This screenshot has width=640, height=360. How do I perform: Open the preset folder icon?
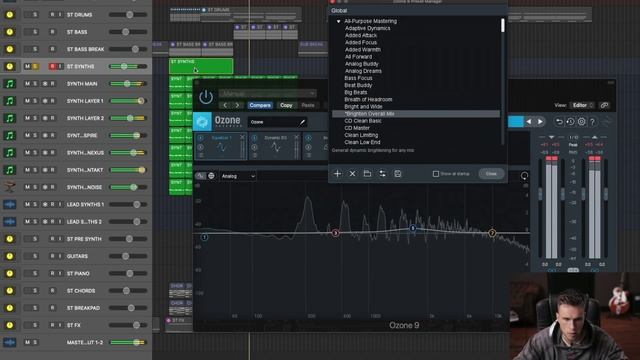pyautogui.click(x=367, y=174)
